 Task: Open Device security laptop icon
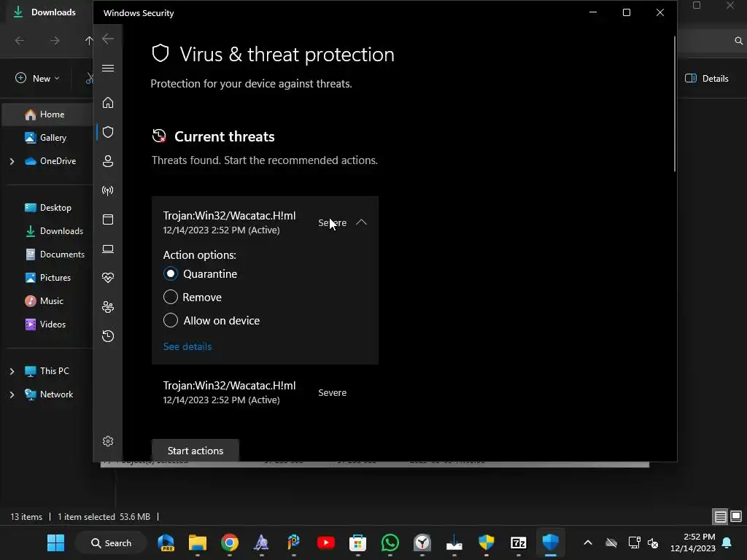(108, 249)
